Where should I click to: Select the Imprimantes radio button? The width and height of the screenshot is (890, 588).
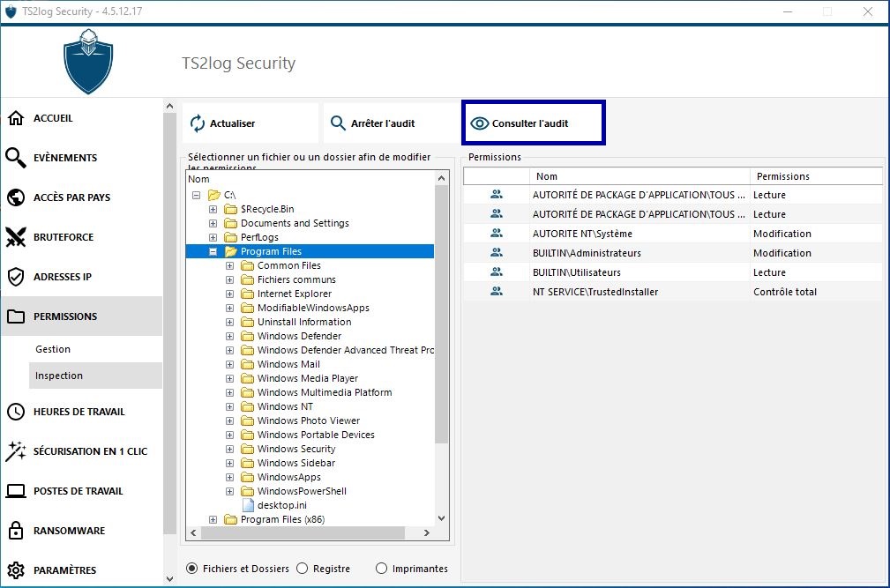(x=381, y=568)
